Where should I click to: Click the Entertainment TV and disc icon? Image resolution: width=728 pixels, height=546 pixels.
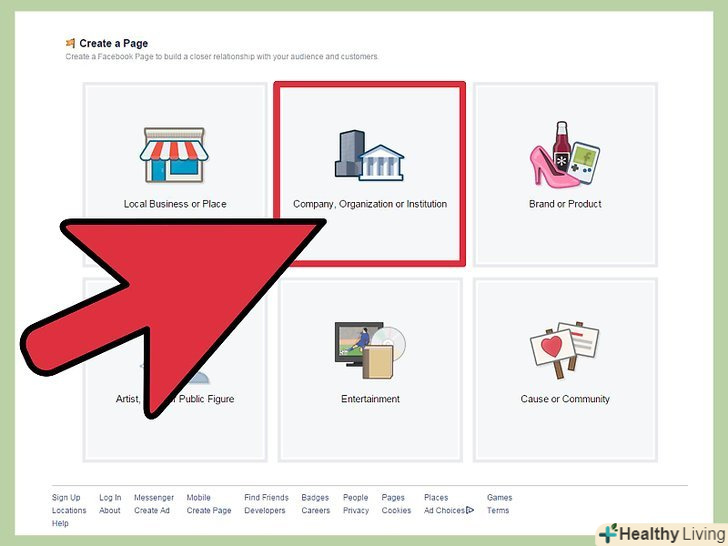370,350
